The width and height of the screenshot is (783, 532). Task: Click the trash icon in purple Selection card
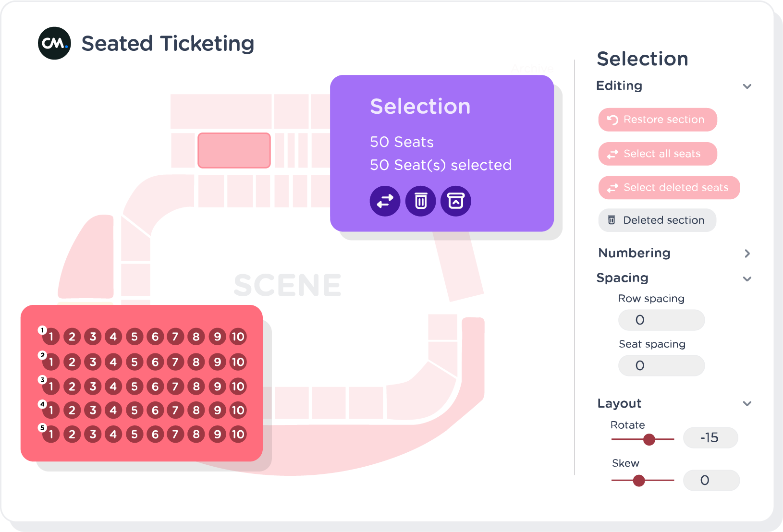(421, 201)
